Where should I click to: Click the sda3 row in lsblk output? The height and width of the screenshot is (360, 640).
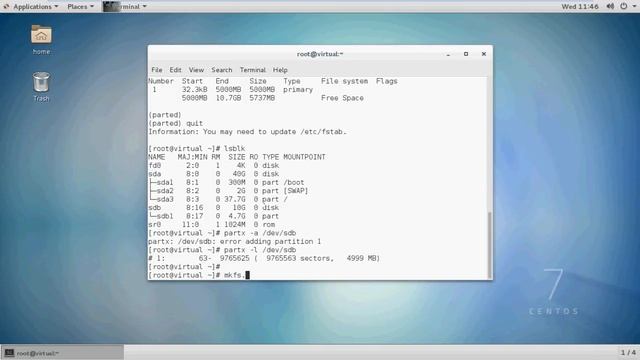click(218, 199)
